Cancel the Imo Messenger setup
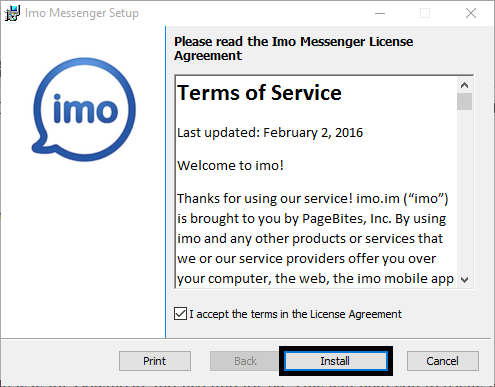The image size is (495, 387). [443, 361]
